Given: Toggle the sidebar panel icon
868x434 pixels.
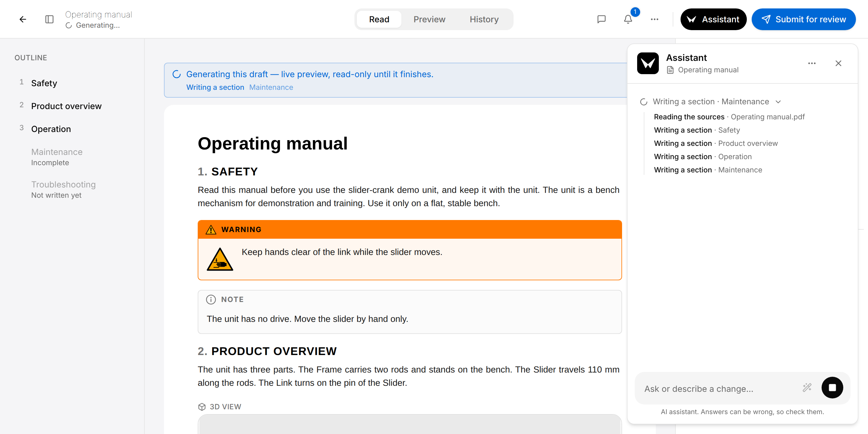Looking at the screenshot, I should tap(49, 19).
